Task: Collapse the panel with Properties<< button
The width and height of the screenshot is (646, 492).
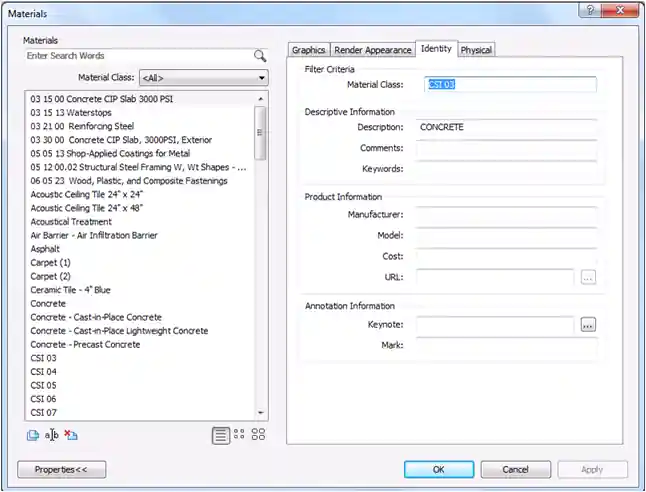Action: (61, 469)
